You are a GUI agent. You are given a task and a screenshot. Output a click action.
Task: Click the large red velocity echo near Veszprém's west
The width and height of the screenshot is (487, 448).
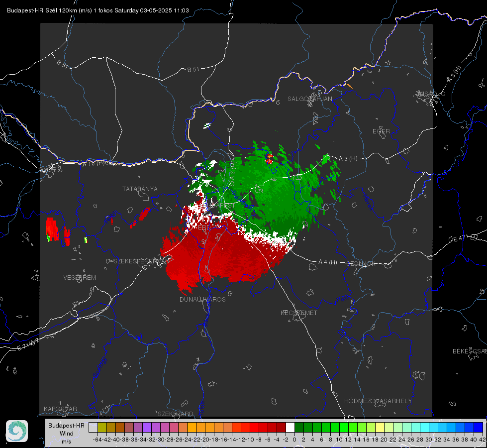(52, 229)
